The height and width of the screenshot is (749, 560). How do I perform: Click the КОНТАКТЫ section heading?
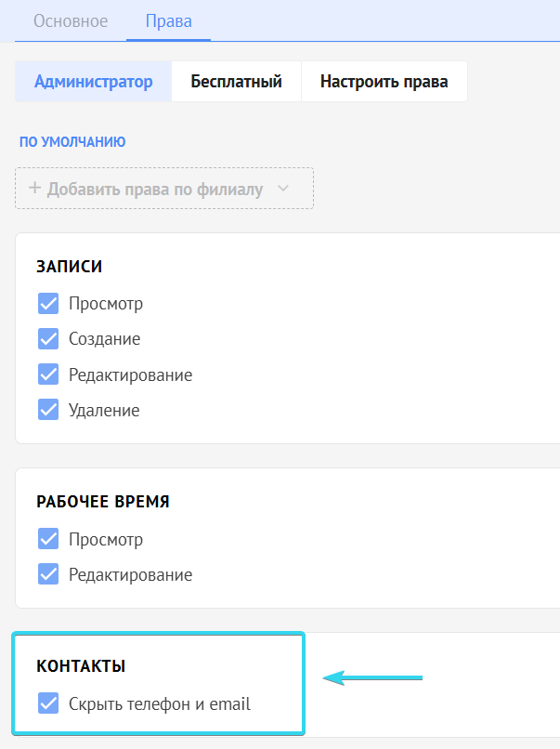click(x=81, y=666)
